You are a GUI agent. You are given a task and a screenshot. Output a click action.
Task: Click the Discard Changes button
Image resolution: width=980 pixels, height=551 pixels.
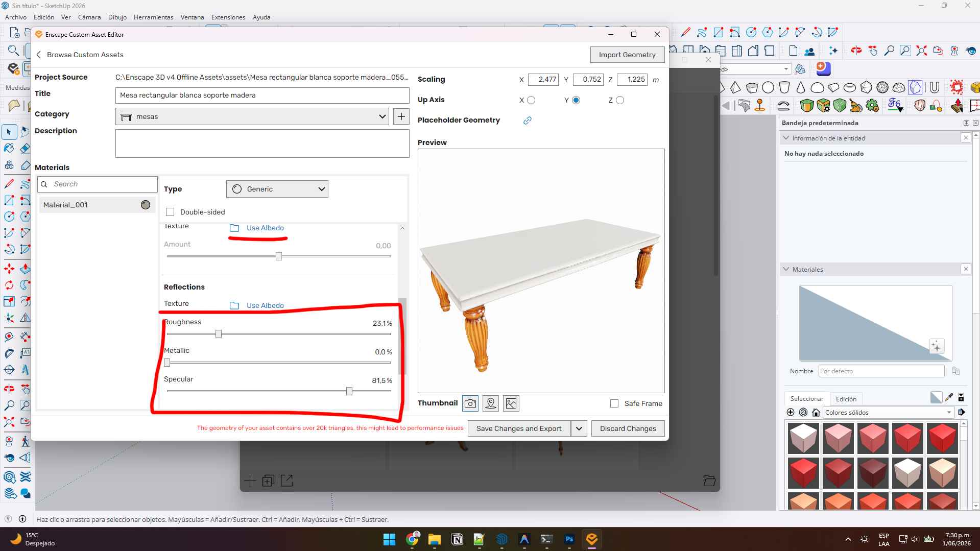click(628, 428)
